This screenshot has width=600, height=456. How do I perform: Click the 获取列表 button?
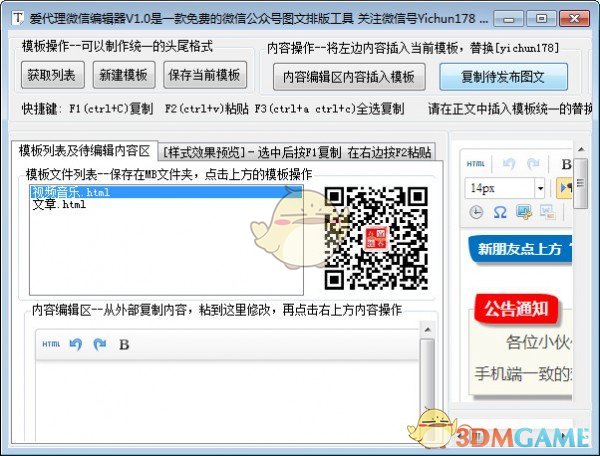pyautogui.click(x=53, y=75)
